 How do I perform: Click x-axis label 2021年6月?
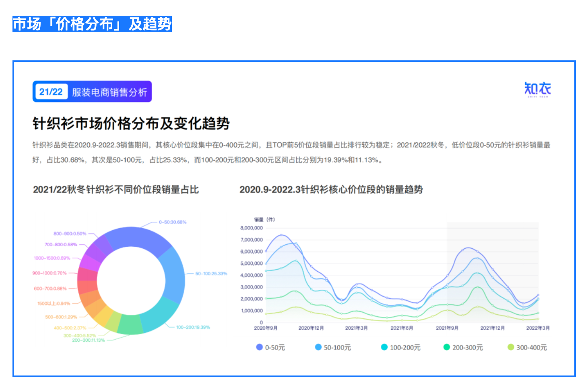pos(402,328)
